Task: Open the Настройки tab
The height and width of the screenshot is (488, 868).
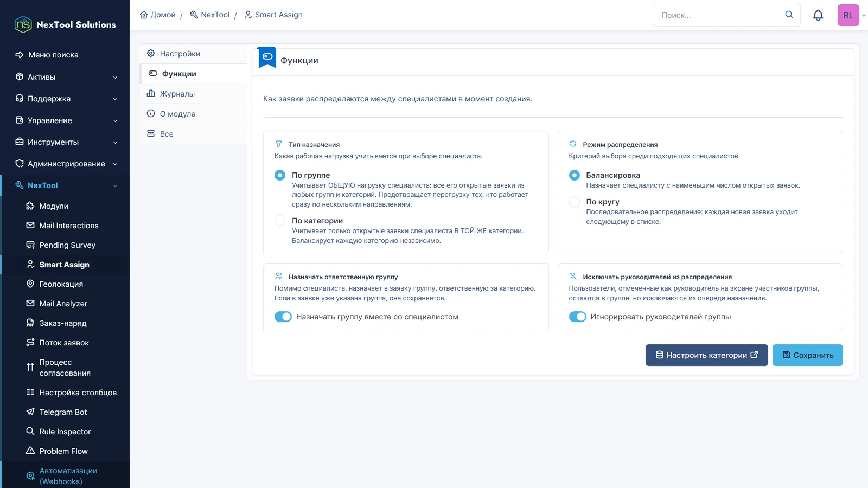Action: click(194, 54)
